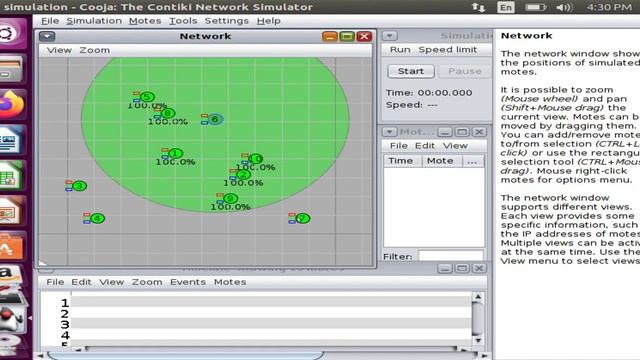Click the Pause simulation button
The image size is (640, 360).
pyautogui.click(x=464, y=71)
